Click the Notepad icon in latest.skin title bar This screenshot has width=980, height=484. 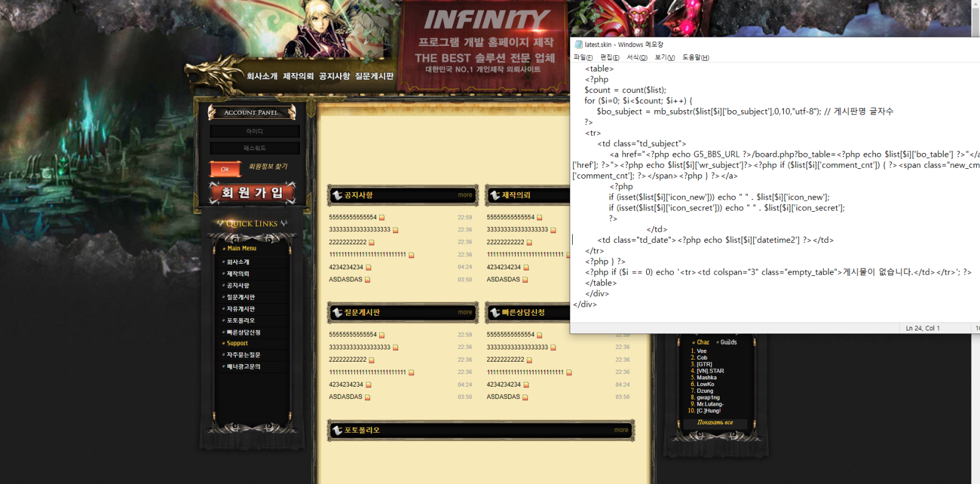click(578, 45)
